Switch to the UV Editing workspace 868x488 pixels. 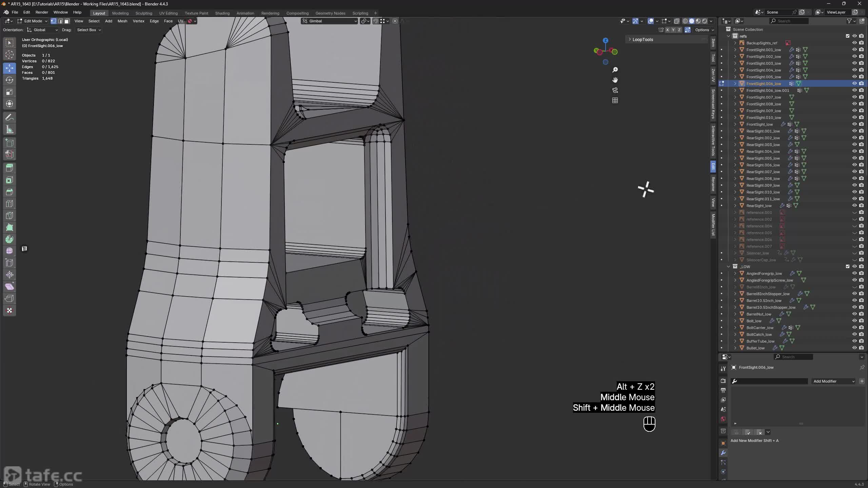168,13
